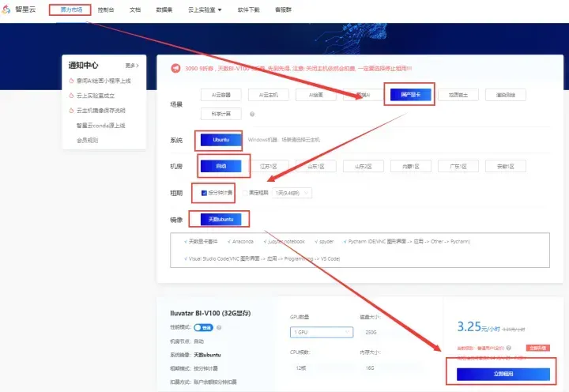Click the 3.25元/小时 price text
This screenshot has height=392, width=569.
click(479, 326)
